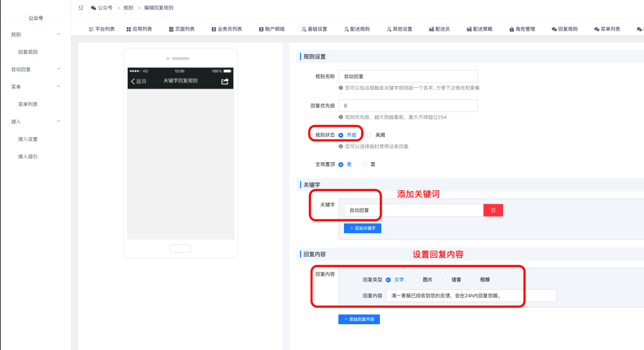The height and width of the screenshot is (350, 644).
Task: Collapse the 规则 sidebar section
Action: point(58,35)
